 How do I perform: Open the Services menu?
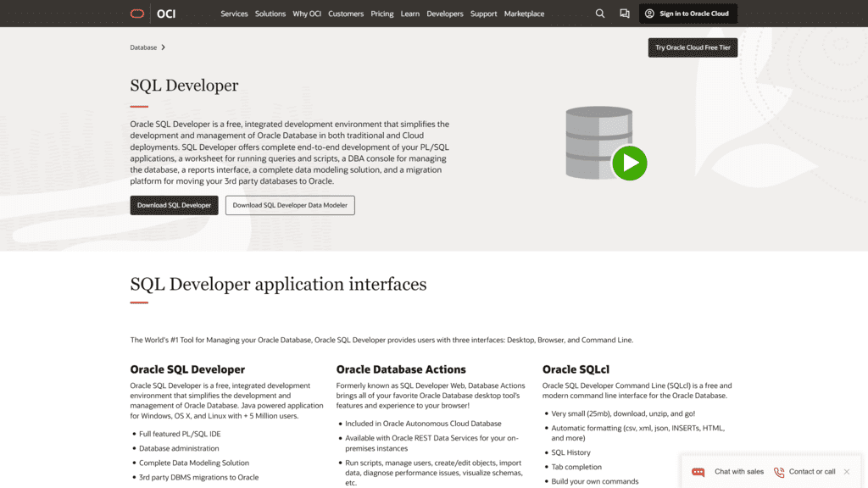click(x=234, y=14)
